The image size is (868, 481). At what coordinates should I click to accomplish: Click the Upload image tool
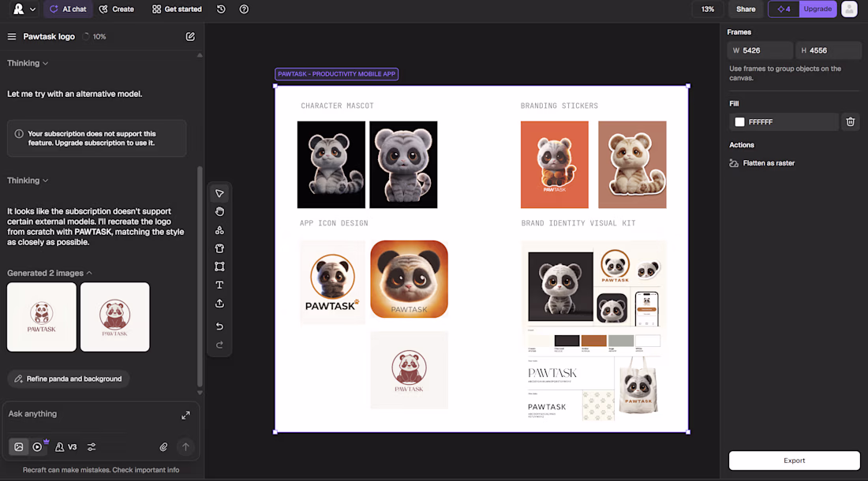coord(219,304)
